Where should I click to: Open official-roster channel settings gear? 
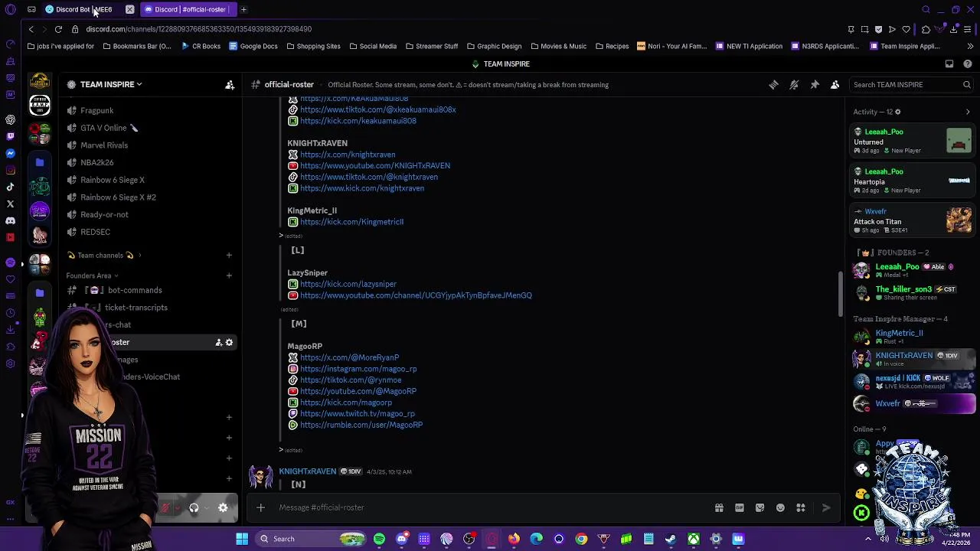[x=229, y=342]
